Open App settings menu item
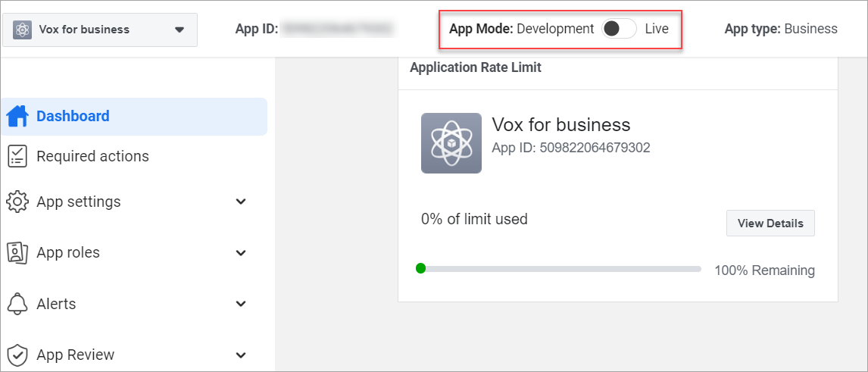 (x=79, y=202)
